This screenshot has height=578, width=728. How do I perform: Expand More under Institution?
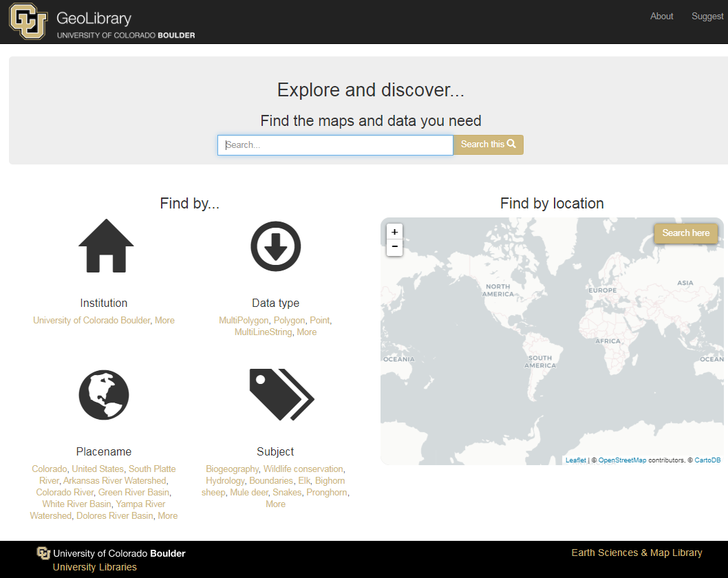(164, 321)
